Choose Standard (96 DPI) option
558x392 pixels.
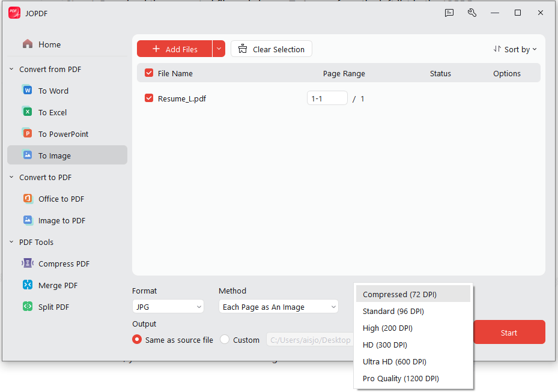[x=413, y=311]
